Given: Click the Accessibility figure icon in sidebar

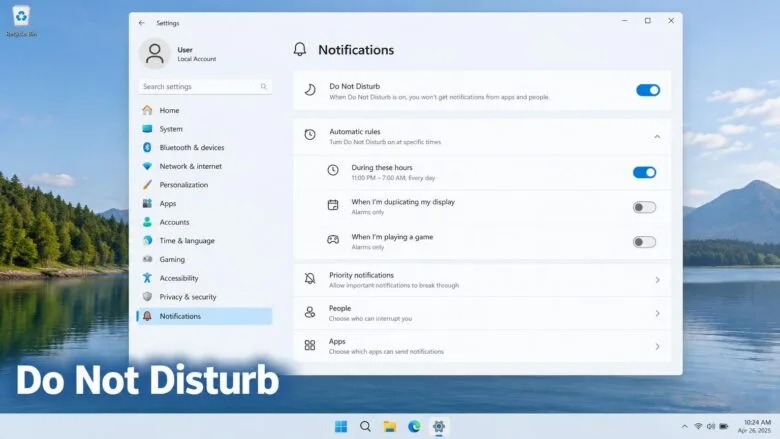Looking at the screenshot, I should (x=147, y=278).
